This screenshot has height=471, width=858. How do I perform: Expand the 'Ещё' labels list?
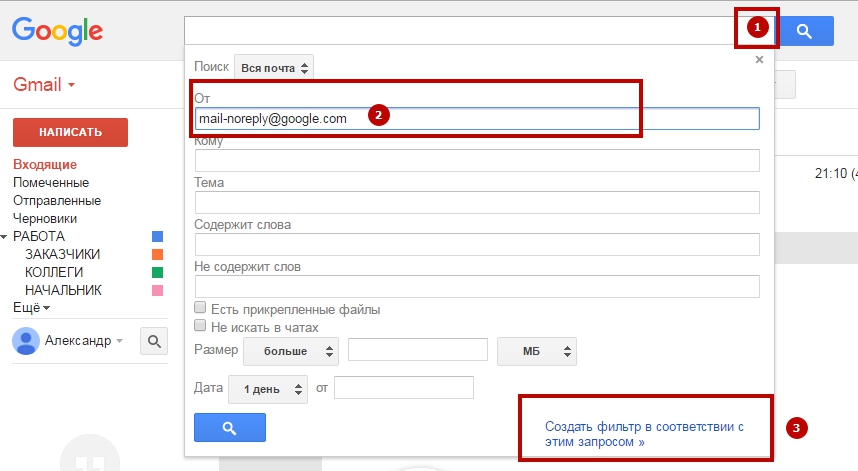(x=31, y=307)
